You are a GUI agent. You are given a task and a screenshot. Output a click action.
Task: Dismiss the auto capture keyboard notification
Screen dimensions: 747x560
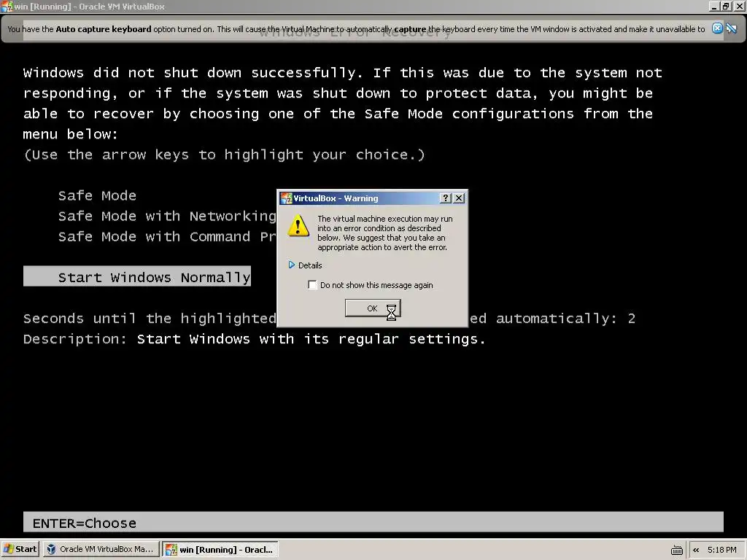tap(717, 28)
